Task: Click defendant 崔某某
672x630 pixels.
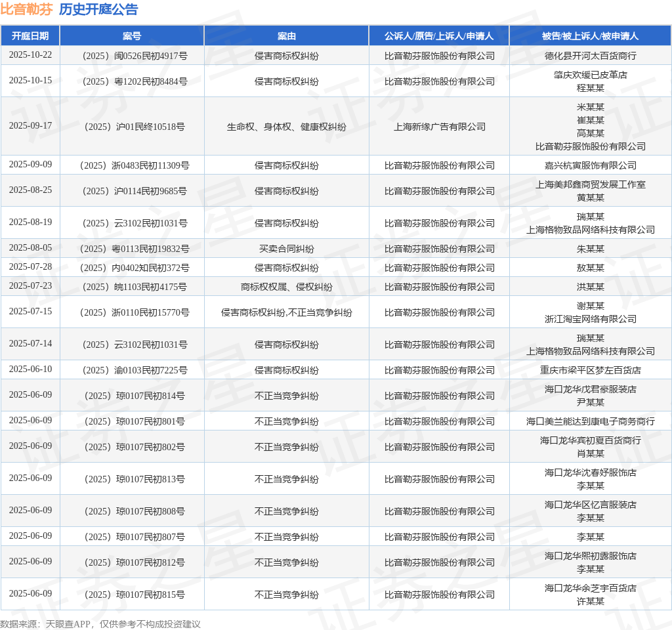Action: click(590, 120)
